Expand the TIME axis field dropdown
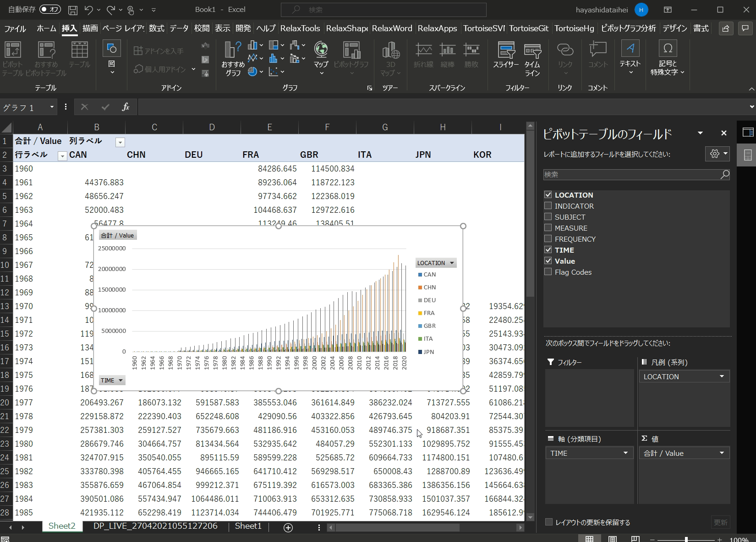This screenshot has width=756, height=542. [x=625, y=453]
